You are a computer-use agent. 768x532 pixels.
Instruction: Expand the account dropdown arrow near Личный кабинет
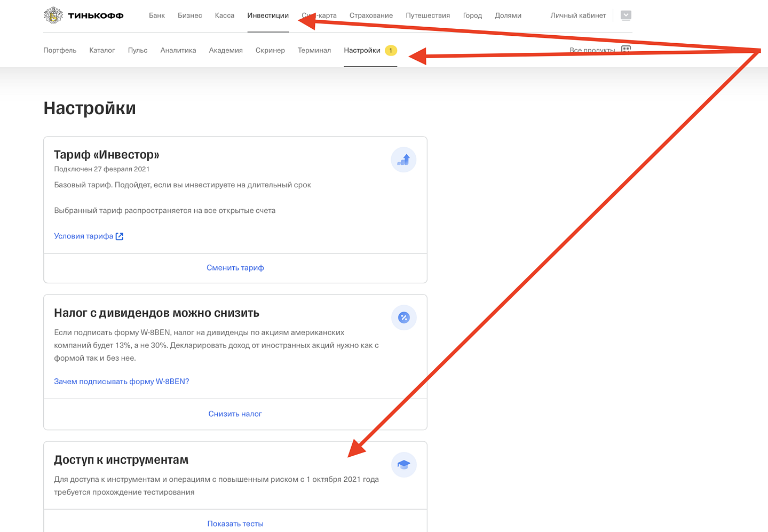626,15
